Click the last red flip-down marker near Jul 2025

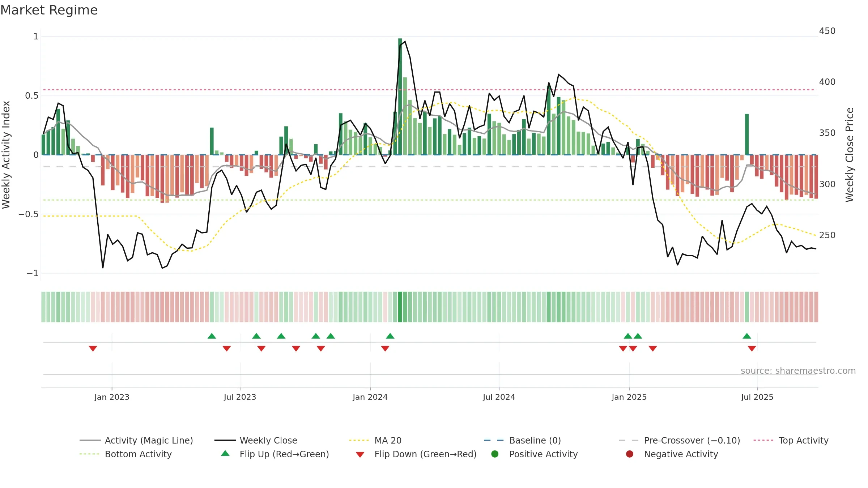[x=752, y=348]
